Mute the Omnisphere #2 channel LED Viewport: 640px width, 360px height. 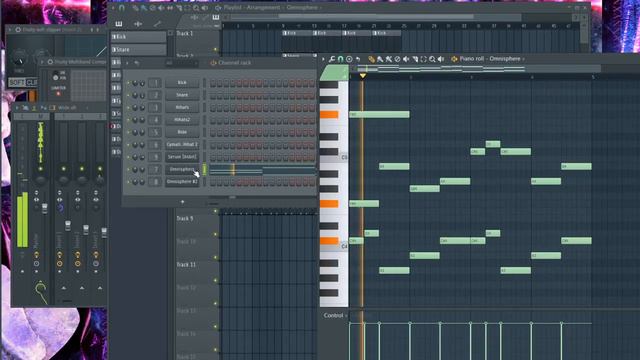click(x=128, y=182)
